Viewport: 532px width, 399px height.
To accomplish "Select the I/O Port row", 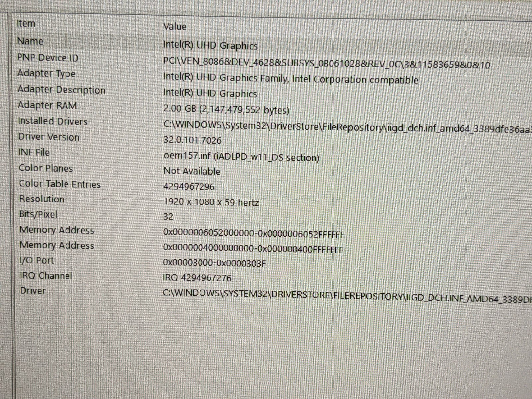I will 36,260.
